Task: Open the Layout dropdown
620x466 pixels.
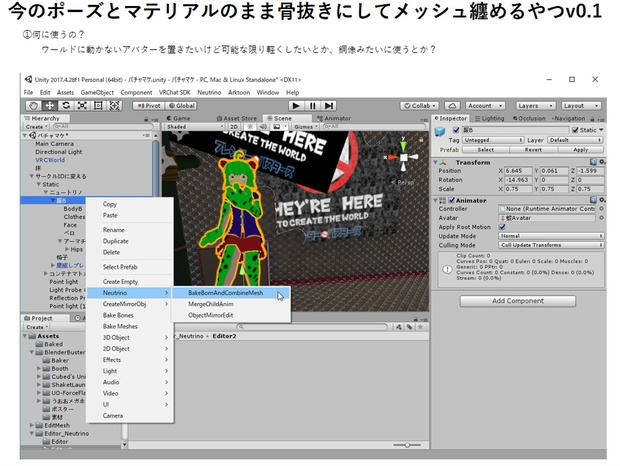Action: tap(581, 106)
